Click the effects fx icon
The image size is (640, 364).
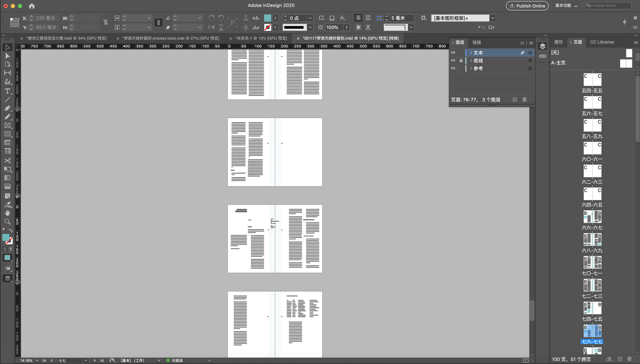343,18
